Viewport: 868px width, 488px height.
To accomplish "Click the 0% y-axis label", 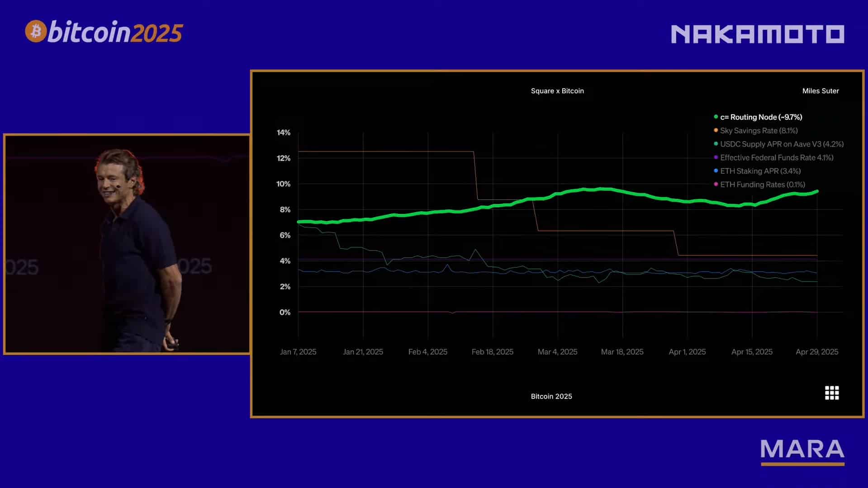I will 285,313.
